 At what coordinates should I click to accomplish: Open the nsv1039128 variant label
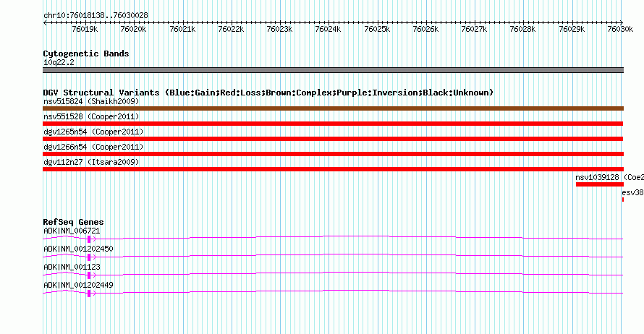pos(609,177)
